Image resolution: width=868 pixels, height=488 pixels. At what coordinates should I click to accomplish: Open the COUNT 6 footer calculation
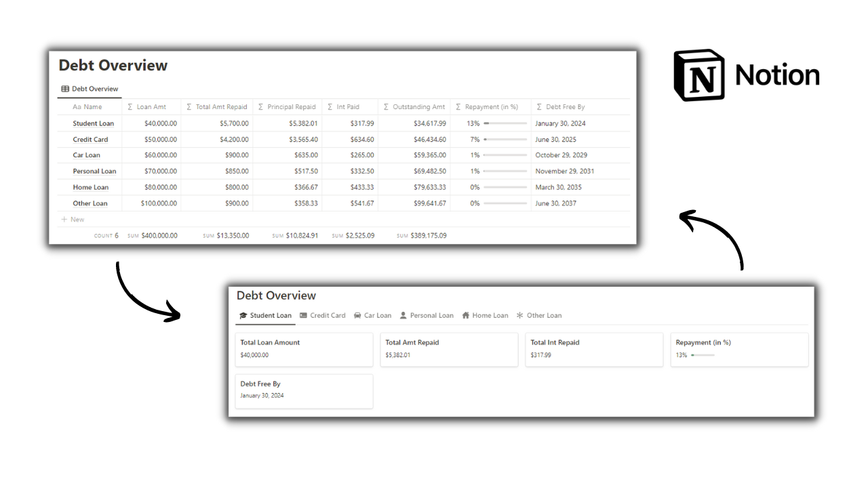pyautogui.click(x=106, y=236)
